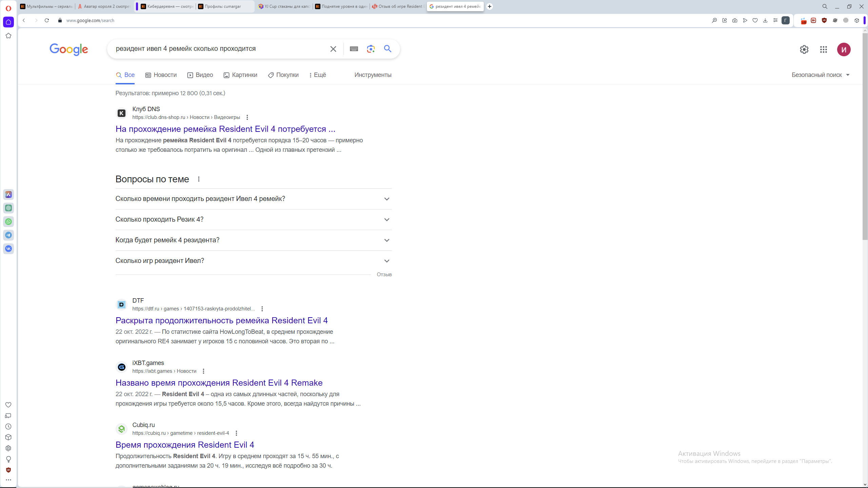Open Google quick settings gear
Viewport: 868px width, 488px height.
(804, 49)
